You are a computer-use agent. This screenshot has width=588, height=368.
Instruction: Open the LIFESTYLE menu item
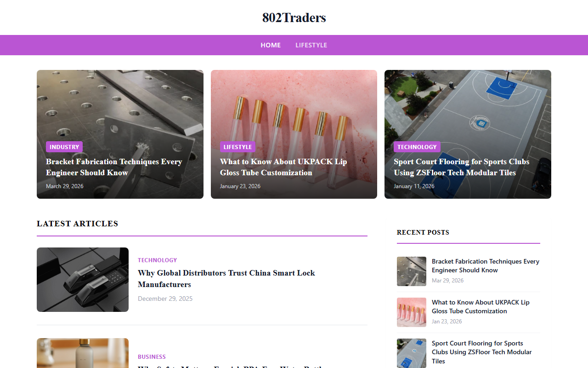[x=311, y=45]
